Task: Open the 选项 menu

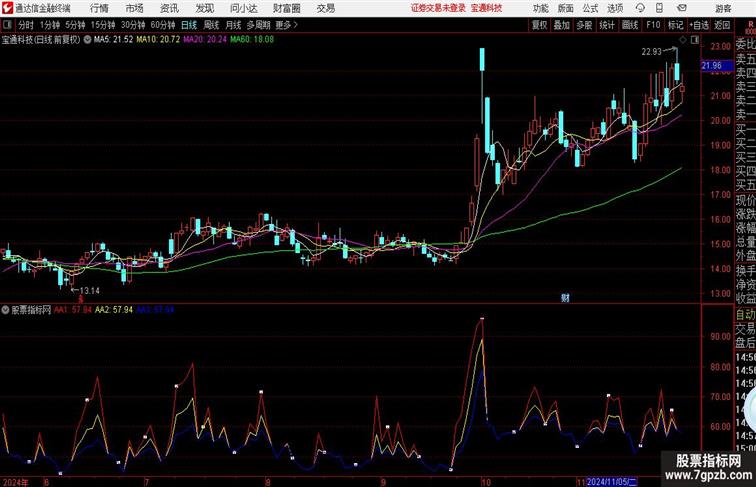Action: tap(615, 8)
